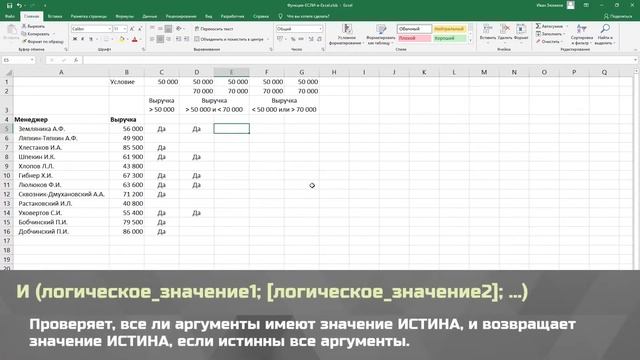Click Clear (Очистить) eraser icon
Screen dimensions: 640x360
pyautogui.click(x=538, y=41)
